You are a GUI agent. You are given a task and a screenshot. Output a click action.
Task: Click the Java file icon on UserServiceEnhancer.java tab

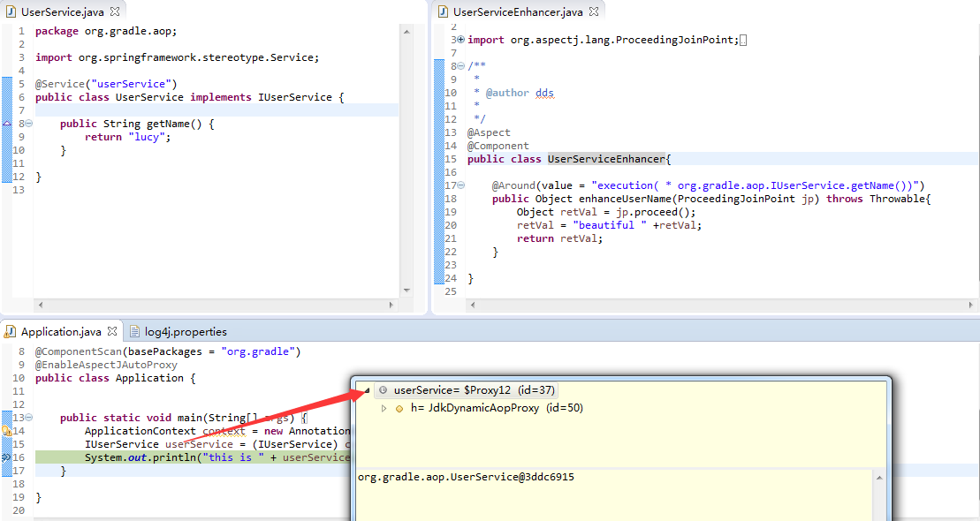(443, 11)
